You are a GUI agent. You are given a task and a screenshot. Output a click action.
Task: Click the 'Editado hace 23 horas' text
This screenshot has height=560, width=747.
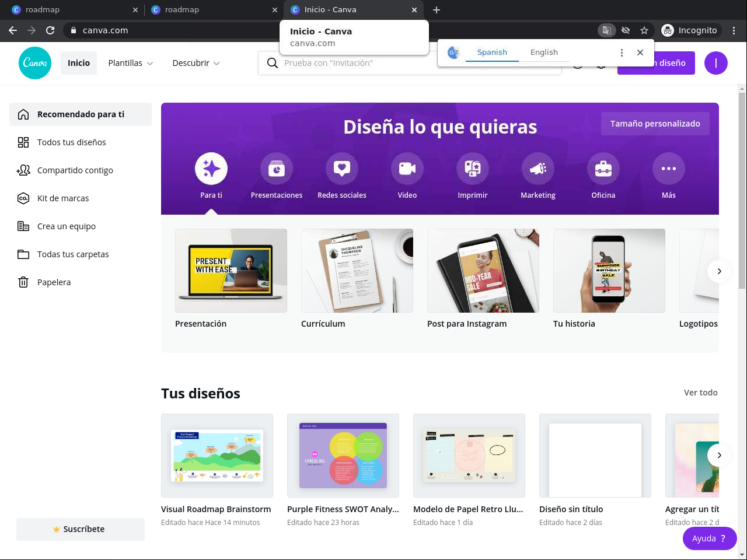point(323,523)
